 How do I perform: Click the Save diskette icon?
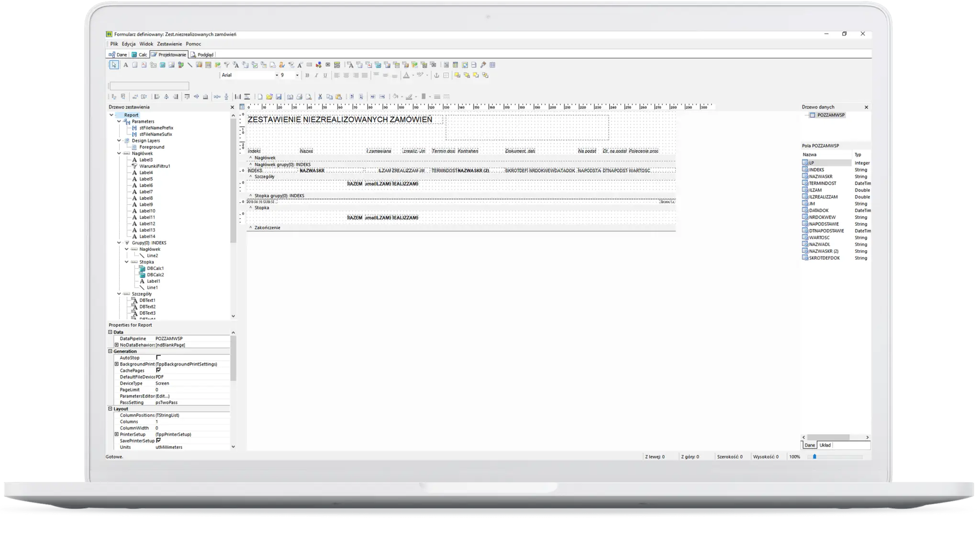(278, 97)
